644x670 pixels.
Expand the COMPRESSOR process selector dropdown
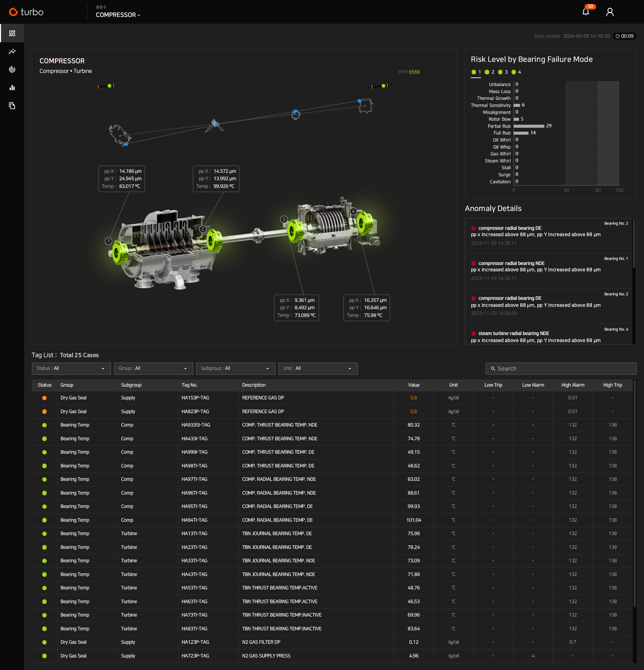pos(118,15)
